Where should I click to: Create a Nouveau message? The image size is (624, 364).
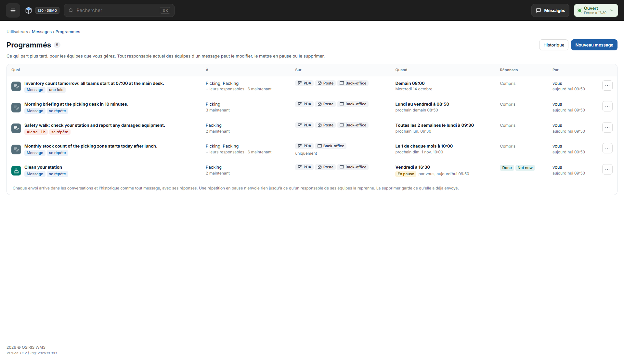594,45
